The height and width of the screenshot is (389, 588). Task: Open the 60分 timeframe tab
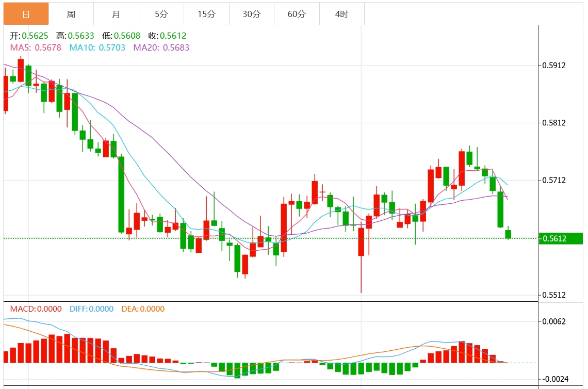click(297, 14)
